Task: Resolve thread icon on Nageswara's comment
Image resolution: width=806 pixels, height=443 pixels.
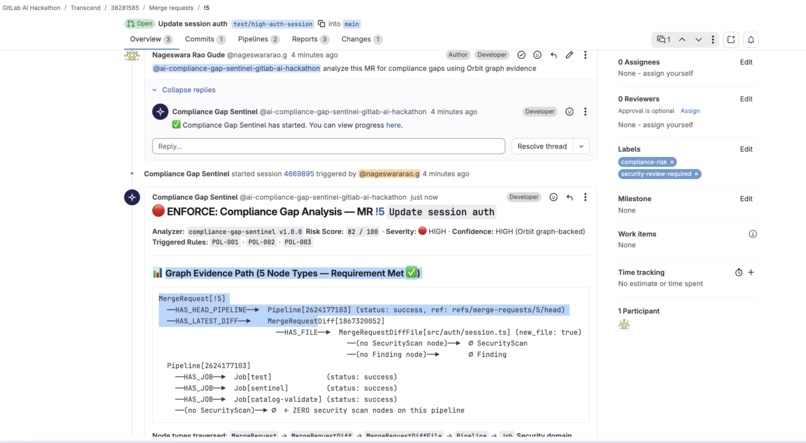Action: (x=521, y=55)
